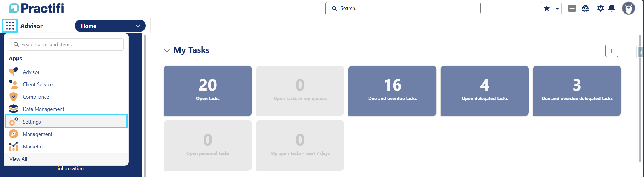
Task: Click the My Tasks heading text
Action: point(191,50)
